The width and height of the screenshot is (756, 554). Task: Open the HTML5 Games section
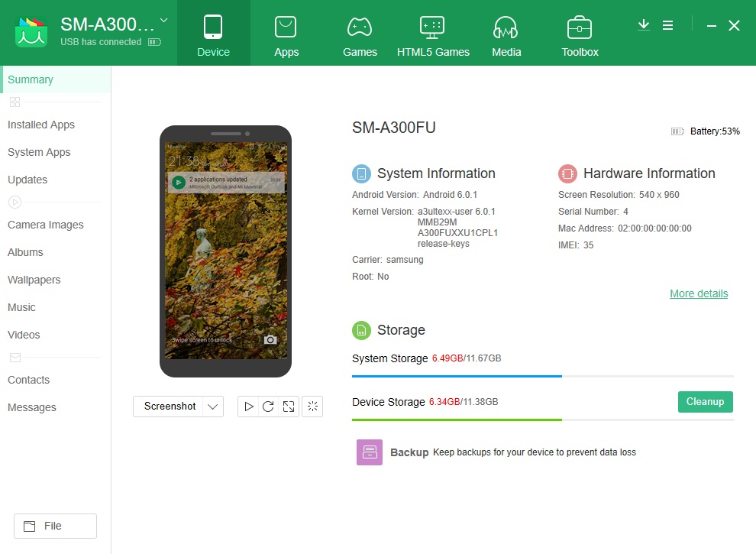(433, 33)
